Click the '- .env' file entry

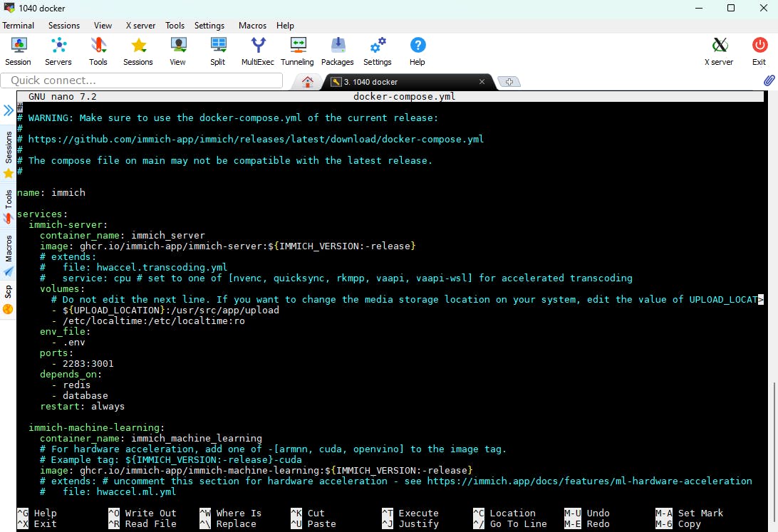coord(68,342)
